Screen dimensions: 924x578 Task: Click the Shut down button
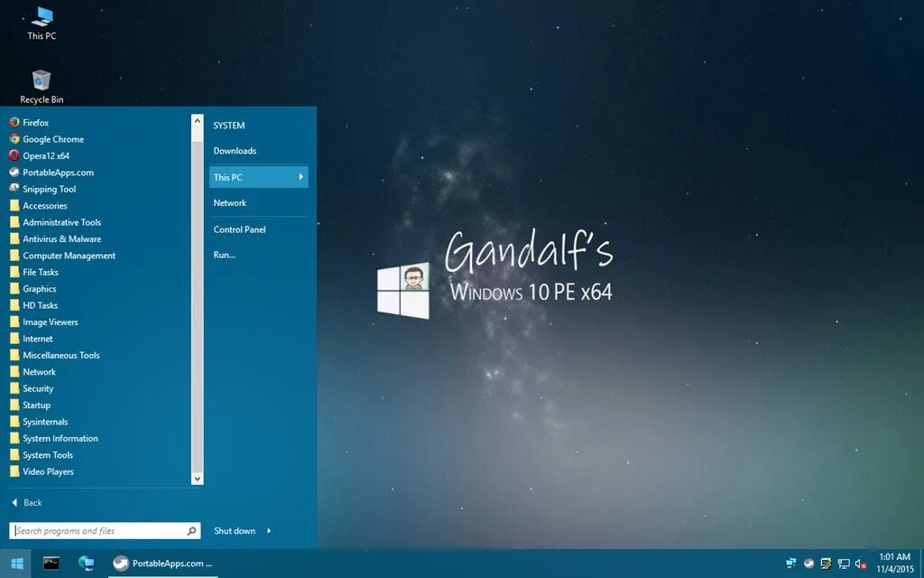click(x=235, y=531)
